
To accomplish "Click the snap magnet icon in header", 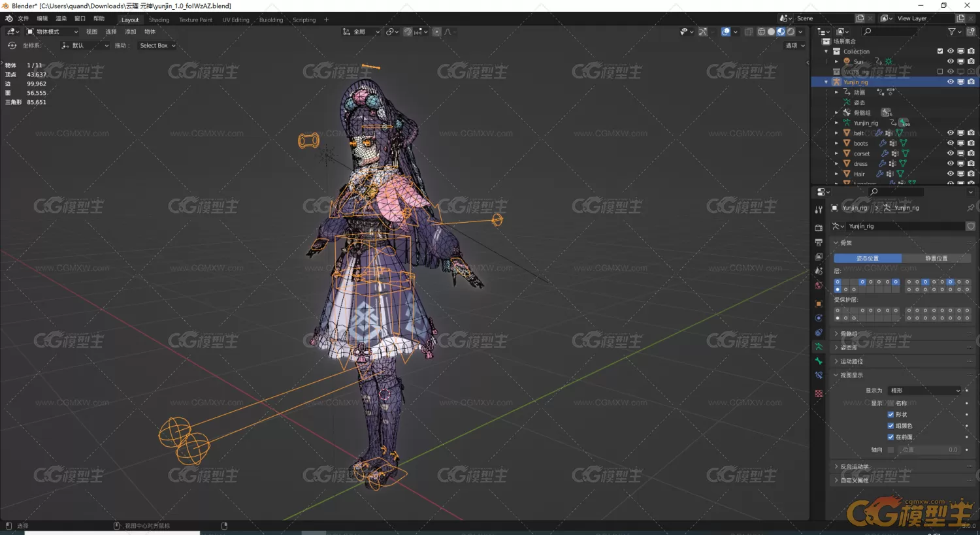I will [408, 31].
